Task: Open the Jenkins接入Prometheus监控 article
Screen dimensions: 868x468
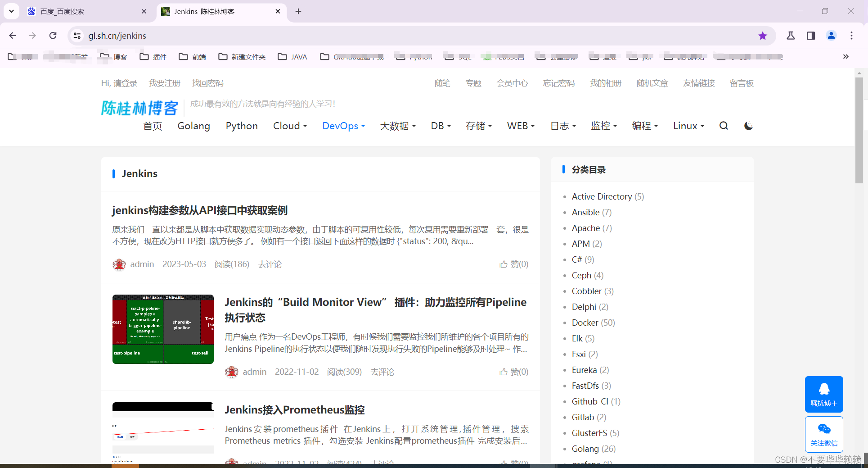Action: tap(295, 410)
